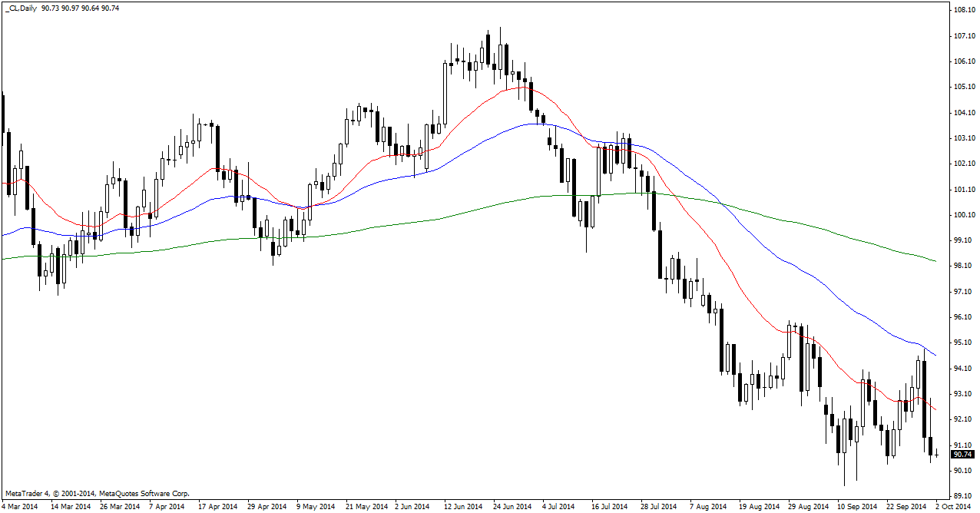Click the last candlestick at the chart's right edge
Viewport: 980px width, 513px height.
pyautogui.click(x=937, y=455)
